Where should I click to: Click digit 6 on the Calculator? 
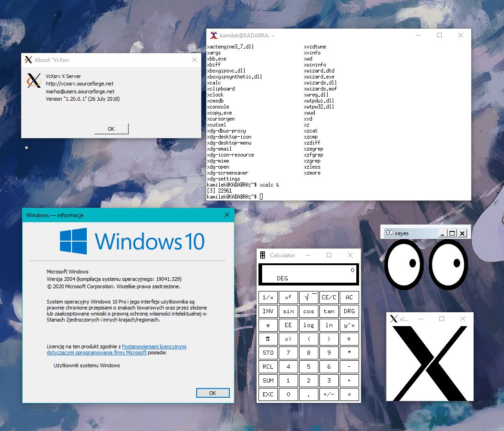tap(329, 367)
